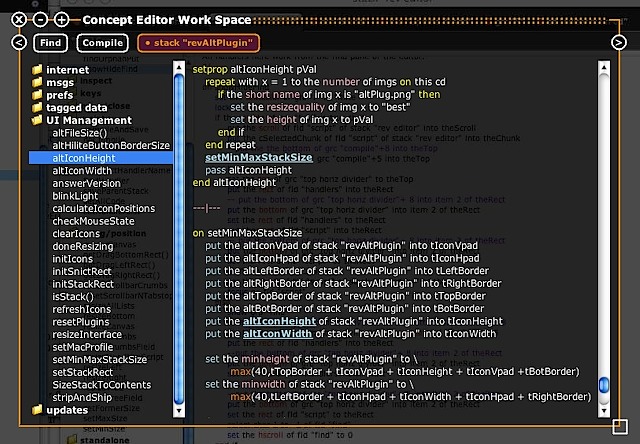The height and width of the screenshot is (444, 640).
Task: Select stripAndShip handler
Action: click(82, 397)
